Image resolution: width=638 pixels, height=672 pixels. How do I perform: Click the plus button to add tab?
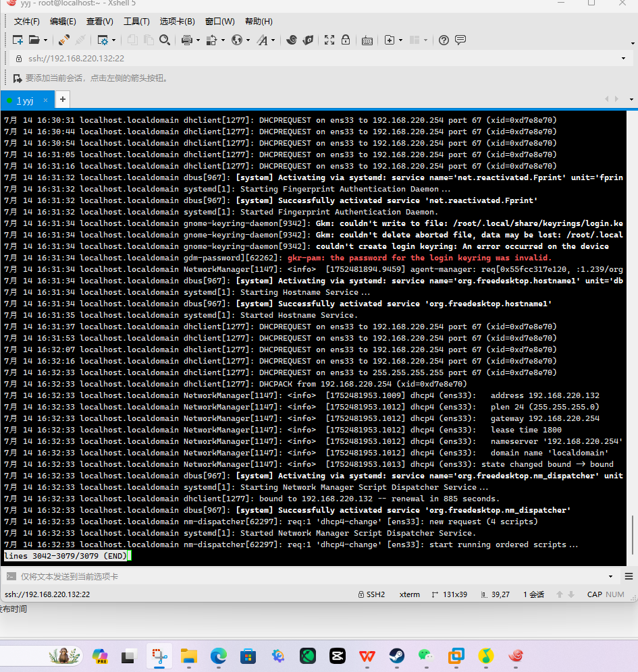63,99
